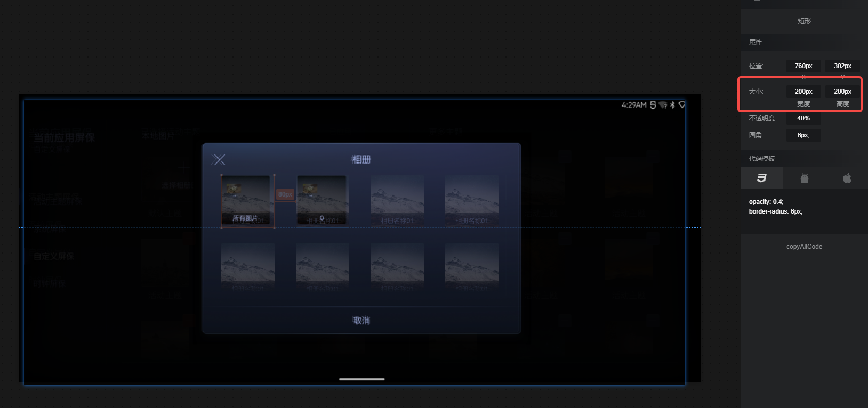The image size is (868, 408).
Task: Select the 所有图片 album thumbnail
Action: coord(248,201)
